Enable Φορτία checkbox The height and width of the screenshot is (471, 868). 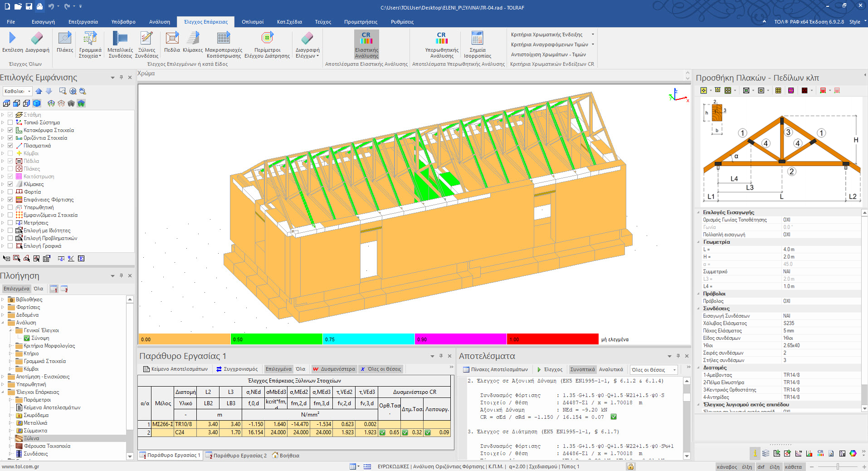tap(10, 192)
